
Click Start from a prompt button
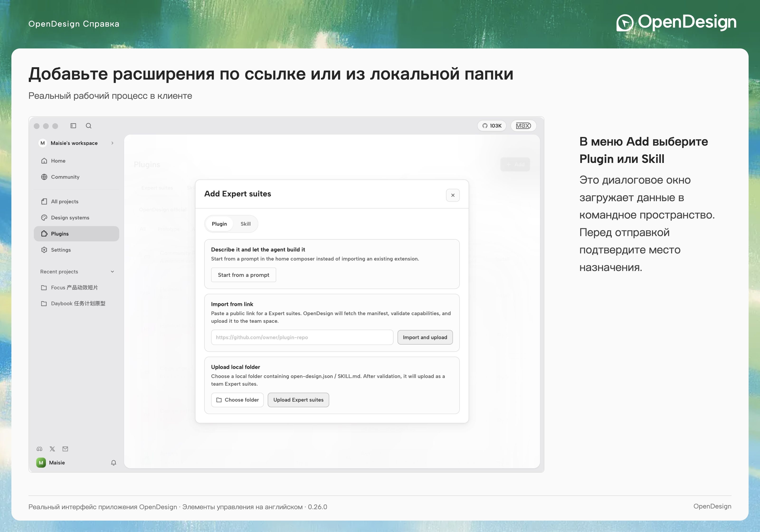[x=244, y=275]
